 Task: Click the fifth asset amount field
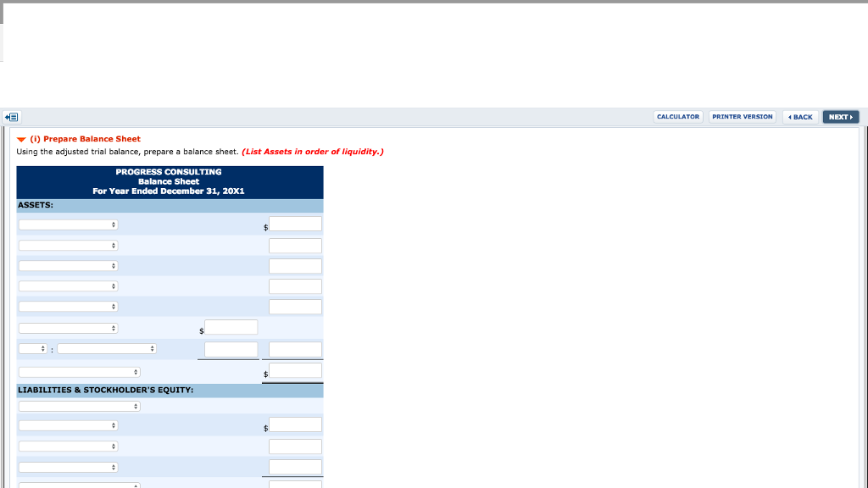(295, 307)
